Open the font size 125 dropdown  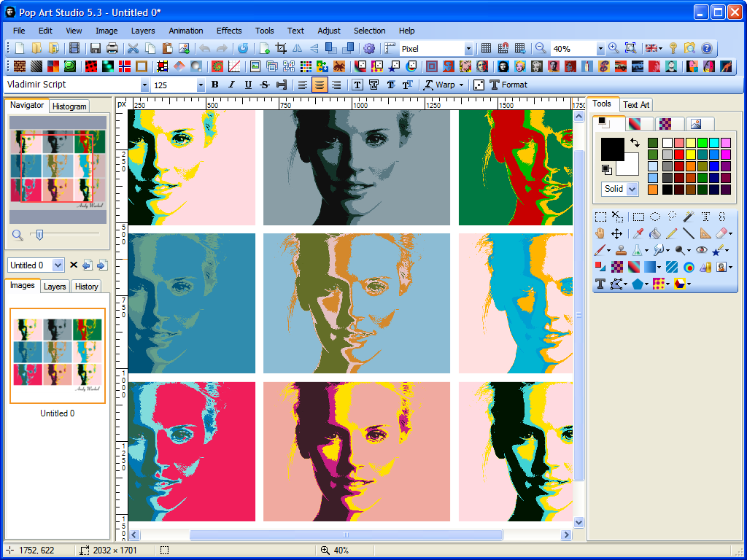click(201, 85)
